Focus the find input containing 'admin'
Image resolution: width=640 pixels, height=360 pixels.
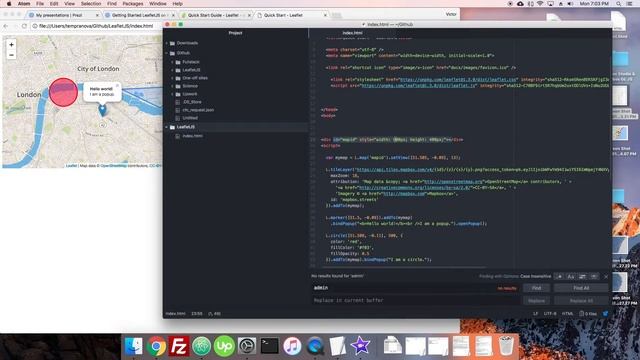click(x=416, y=288)
